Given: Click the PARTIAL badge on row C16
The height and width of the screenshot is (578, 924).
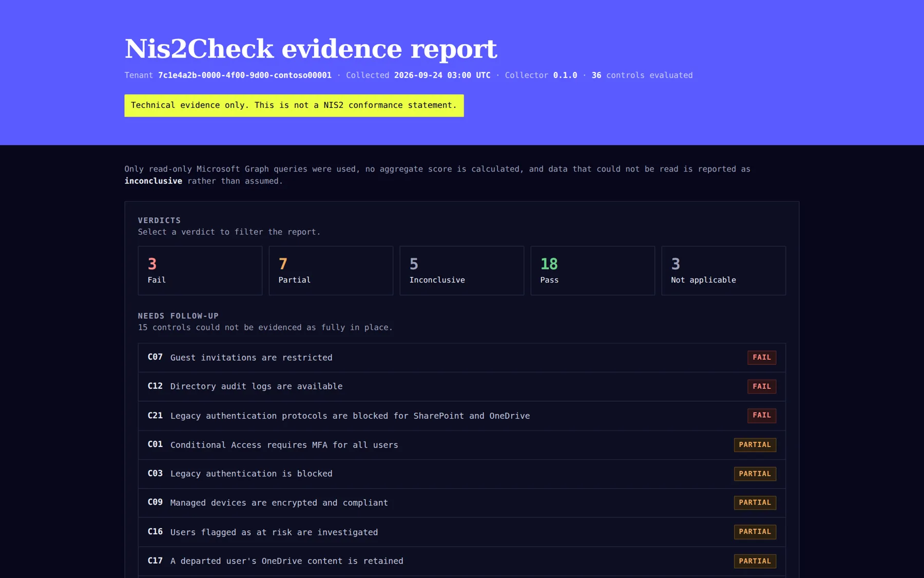Looking at the screenshot, I should pos(755,532).
